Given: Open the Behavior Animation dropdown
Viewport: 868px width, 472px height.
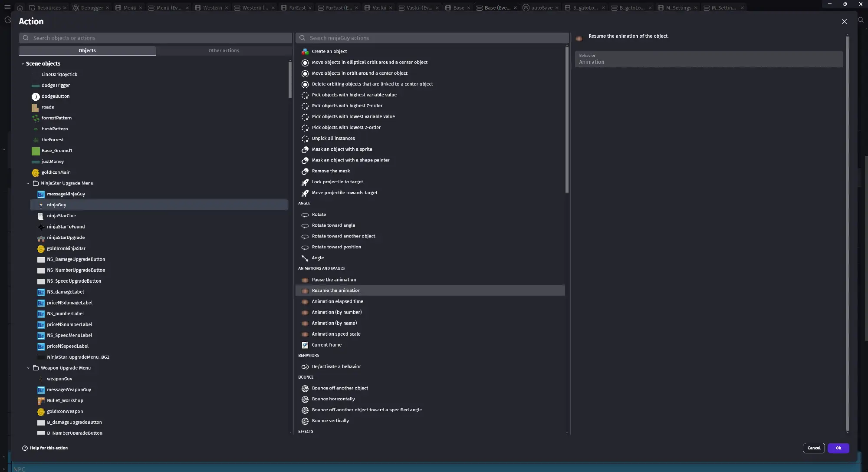Looking at the screenshot, I should coord(708,59).
